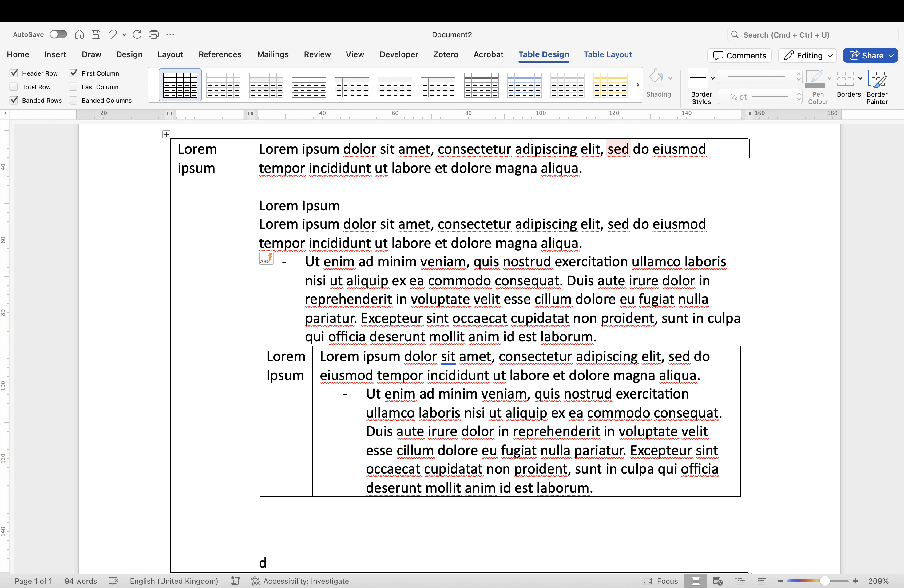
Task: Open the Home tab
Action: point(18,54)
